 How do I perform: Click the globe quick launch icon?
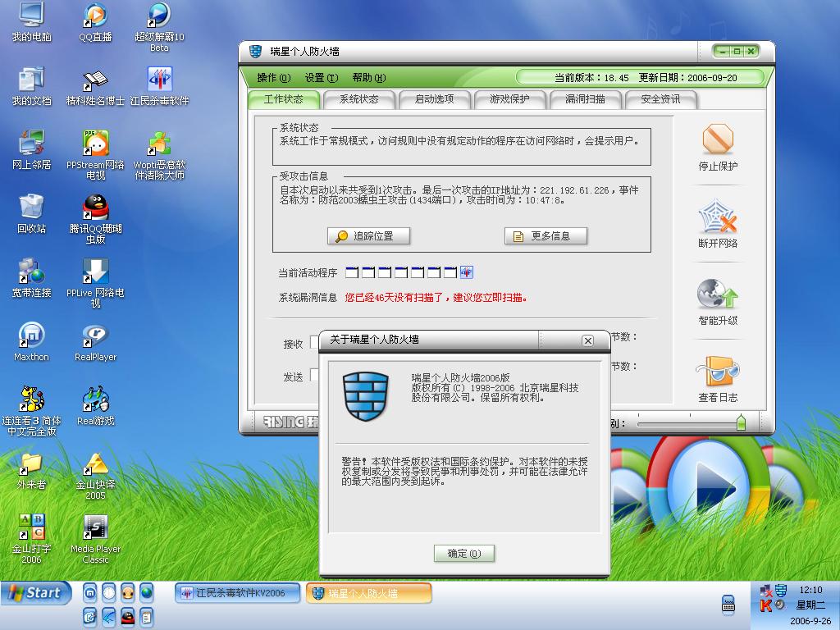tap(146, 592)
